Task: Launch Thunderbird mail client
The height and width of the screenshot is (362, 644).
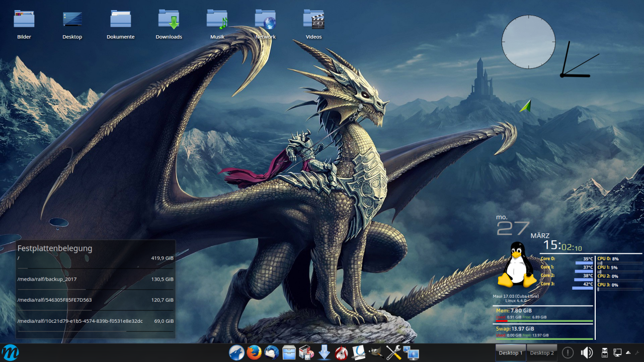Action: coord(272,353)
